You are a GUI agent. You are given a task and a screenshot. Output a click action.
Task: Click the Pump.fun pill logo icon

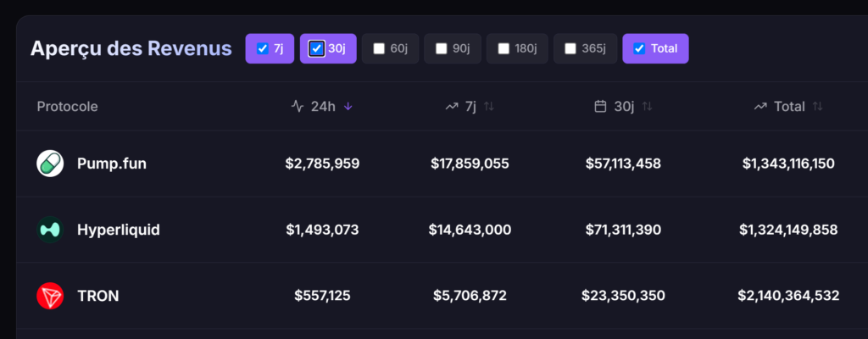pyautogui.click(x=50, y=164)
